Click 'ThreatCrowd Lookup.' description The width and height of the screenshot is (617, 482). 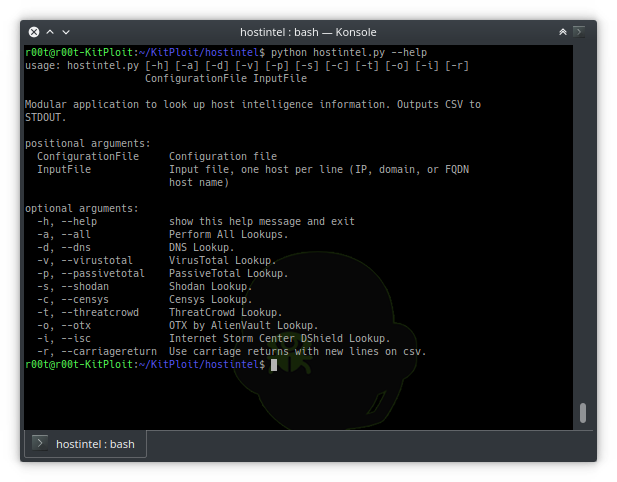(226, 312)
